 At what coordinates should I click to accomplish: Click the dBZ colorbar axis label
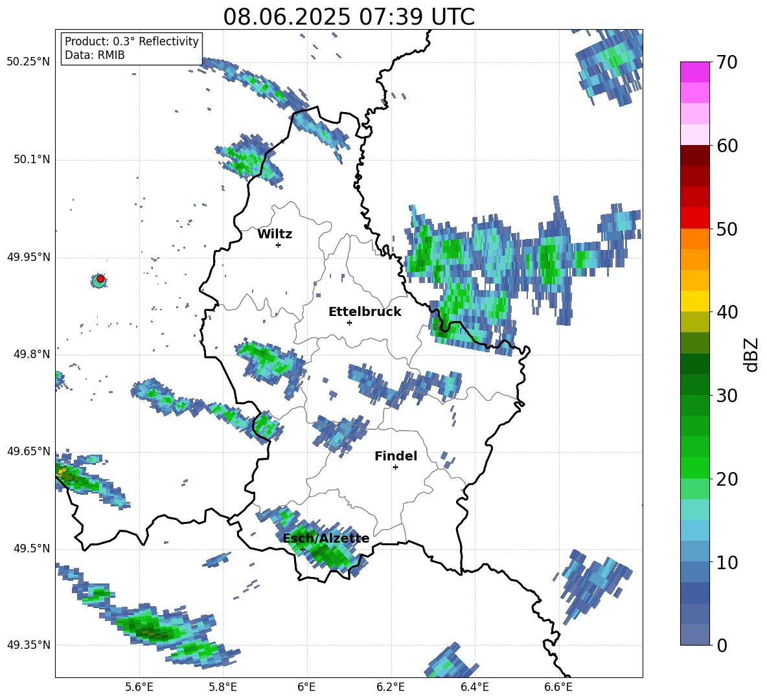tap(751, 354)
